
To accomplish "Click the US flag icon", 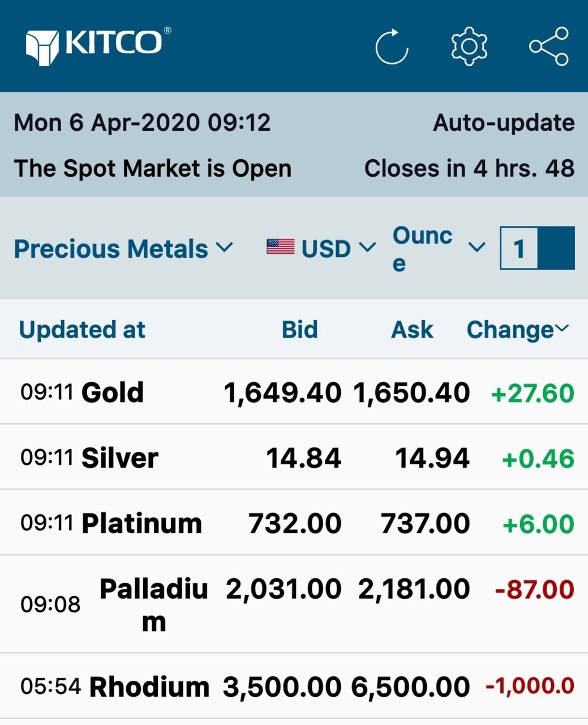I will (x=281, y=247).
